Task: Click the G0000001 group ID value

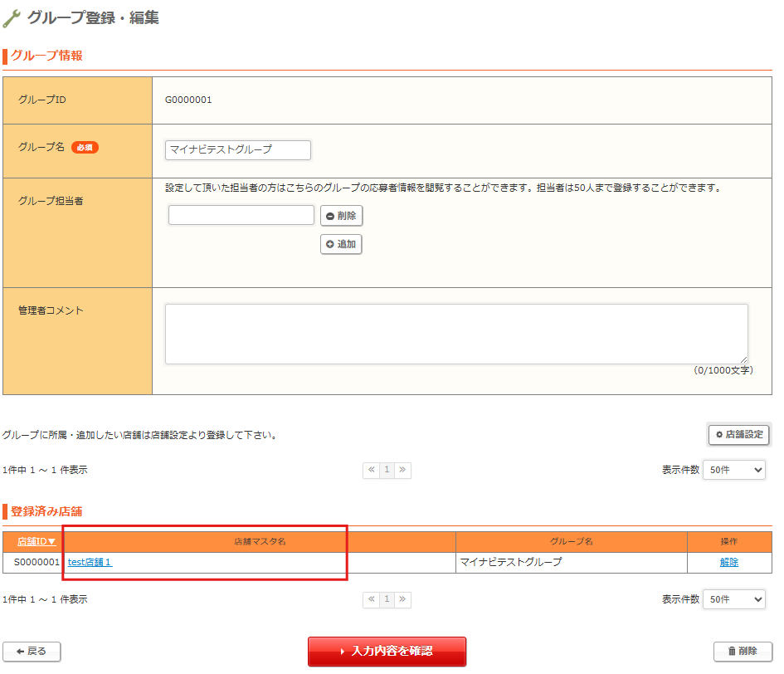Action: click(188, 100)
